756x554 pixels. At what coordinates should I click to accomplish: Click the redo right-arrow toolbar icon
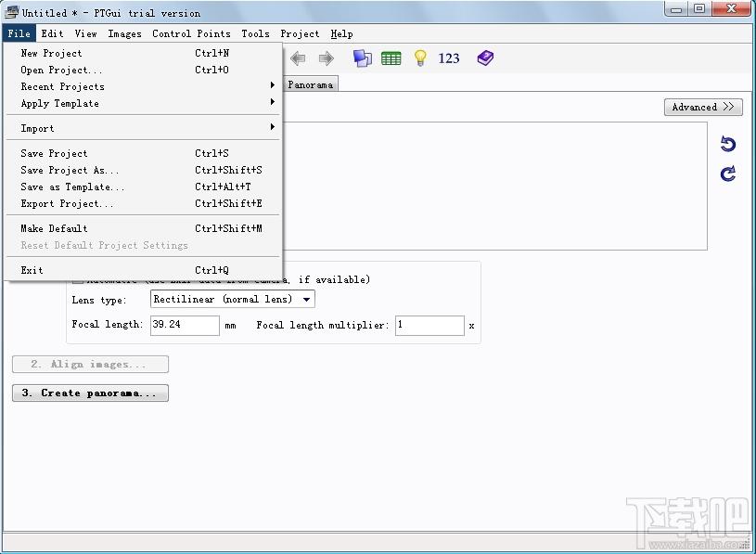(x=327, y=58)
